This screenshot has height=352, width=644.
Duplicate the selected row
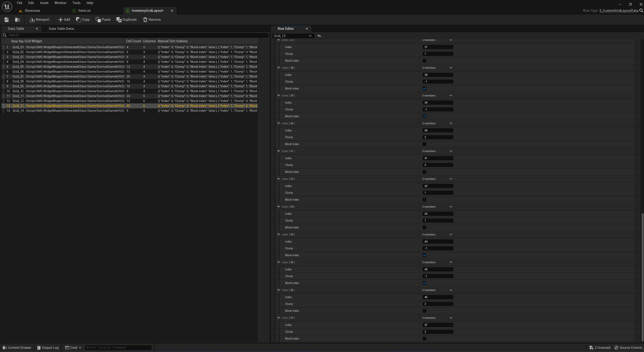(127, 20)
